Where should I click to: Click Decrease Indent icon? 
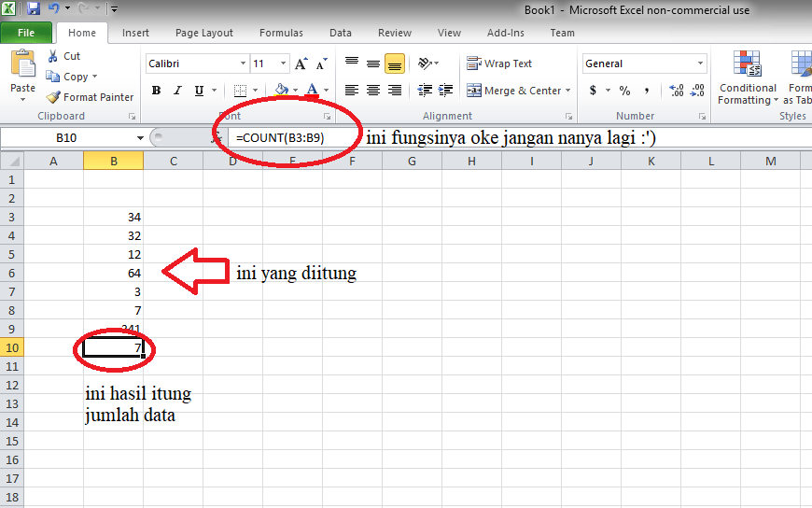point(425,91)
